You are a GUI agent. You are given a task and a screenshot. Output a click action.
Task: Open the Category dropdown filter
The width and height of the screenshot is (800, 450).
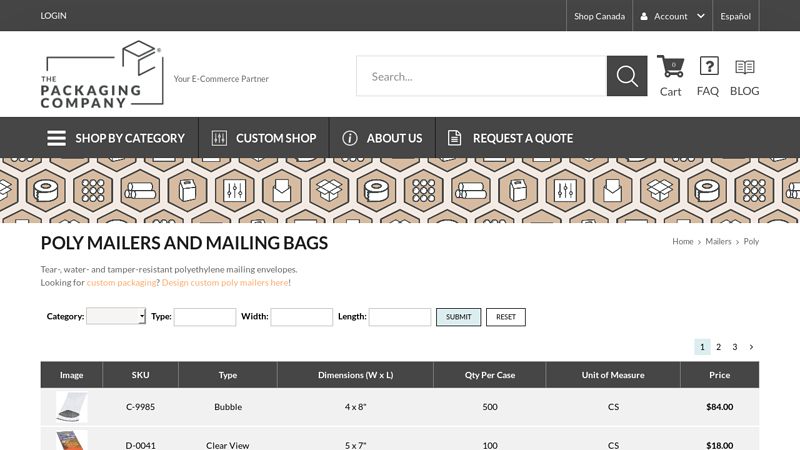pyautogui.click(x=116, y=316)
